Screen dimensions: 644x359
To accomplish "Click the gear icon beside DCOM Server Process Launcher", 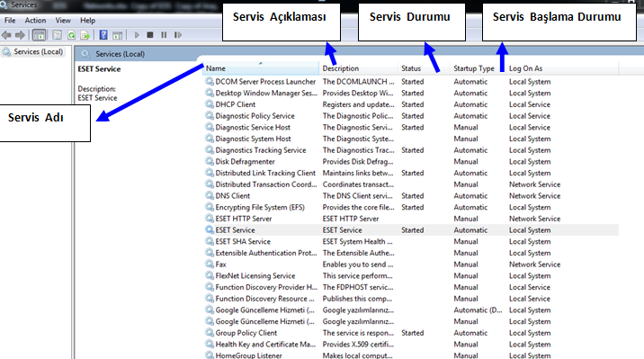I will (x=210, y=81).
